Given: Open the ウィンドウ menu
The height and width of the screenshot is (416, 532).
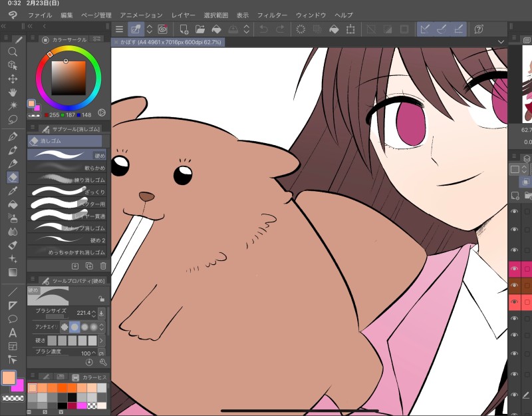Looking at the screenshot, I should [x=311, y=15].
